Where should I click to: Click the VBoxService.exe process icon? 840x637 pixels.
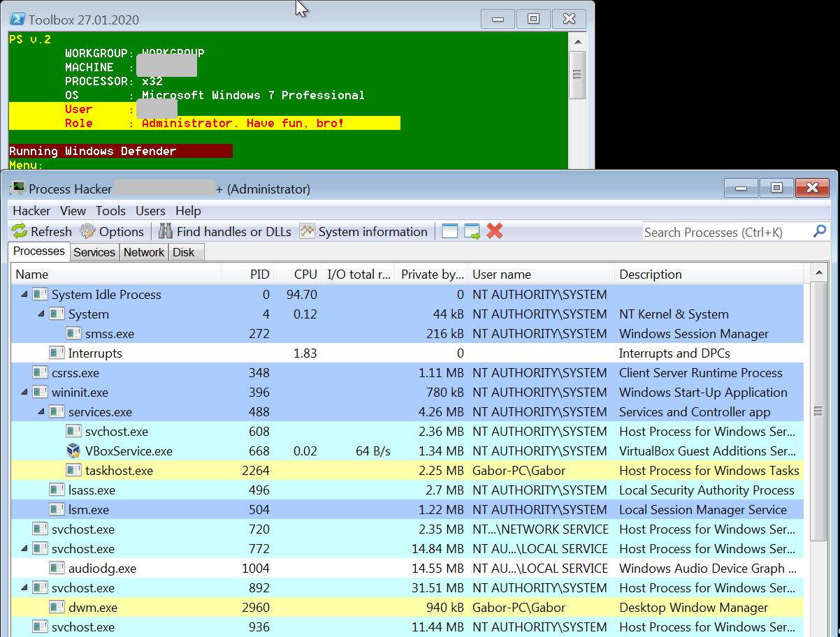pyautogui.click(x=74, y=451)
